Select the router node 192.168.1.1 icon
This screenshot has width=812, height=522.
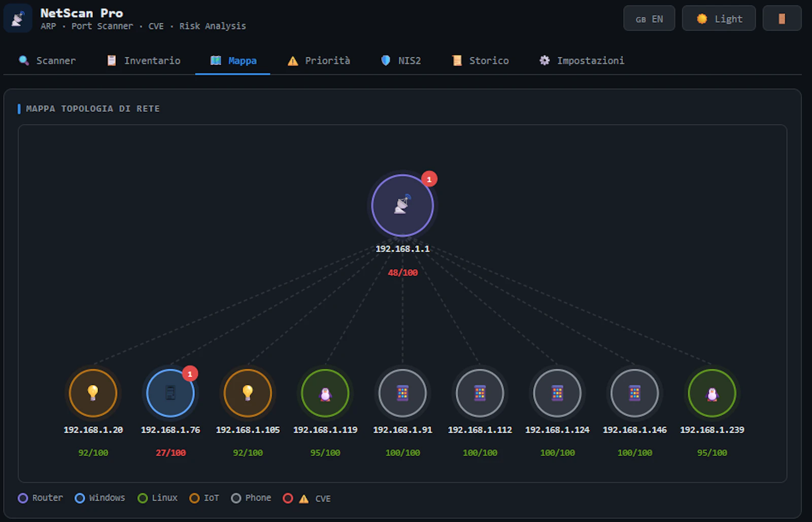pyautogui.click(x=402, y=206)
